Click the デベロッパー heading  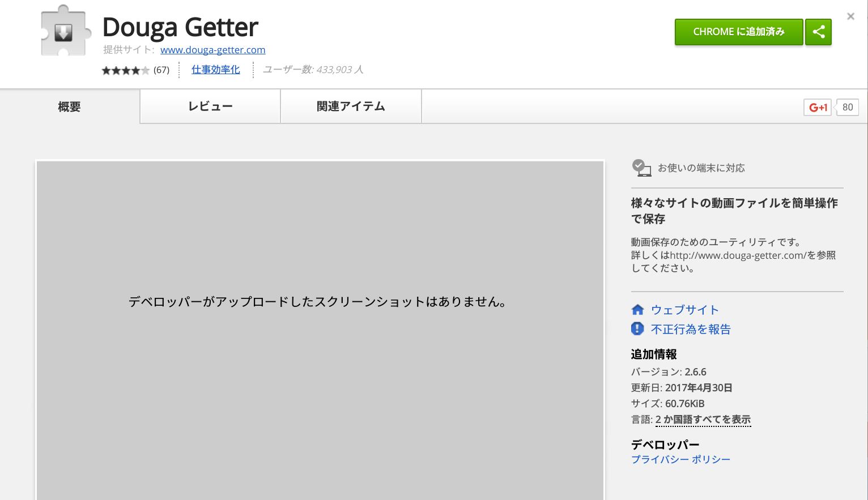pyautogui.click(x=665, y=445)
